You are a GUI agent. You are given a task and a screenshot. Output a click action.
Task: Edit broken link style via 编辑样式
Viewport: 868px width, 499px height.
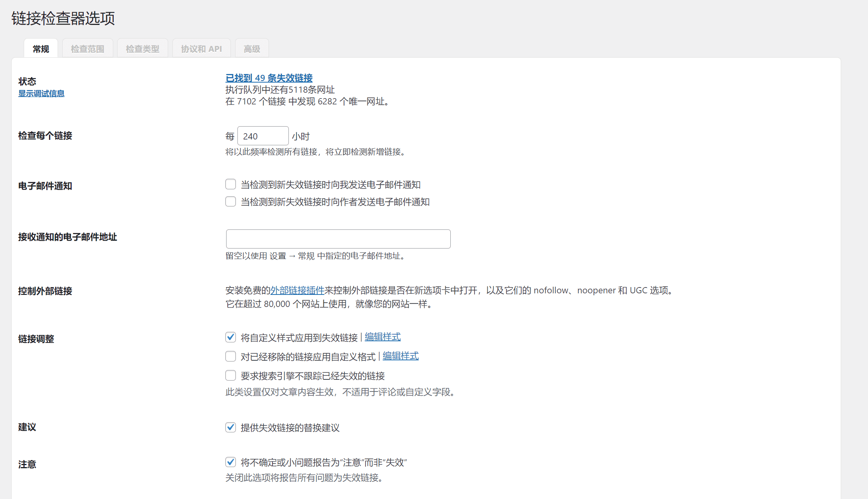coord(382,337)
